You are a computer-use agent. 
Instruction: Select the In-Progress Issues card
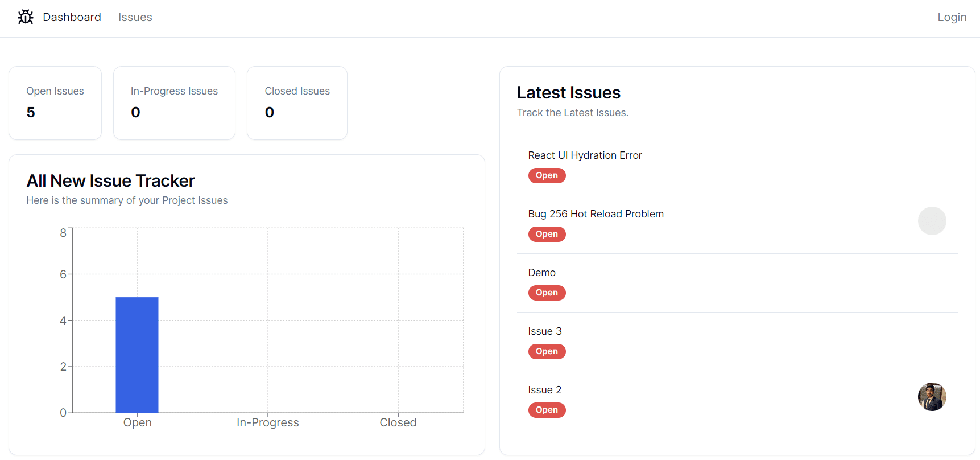174,103
